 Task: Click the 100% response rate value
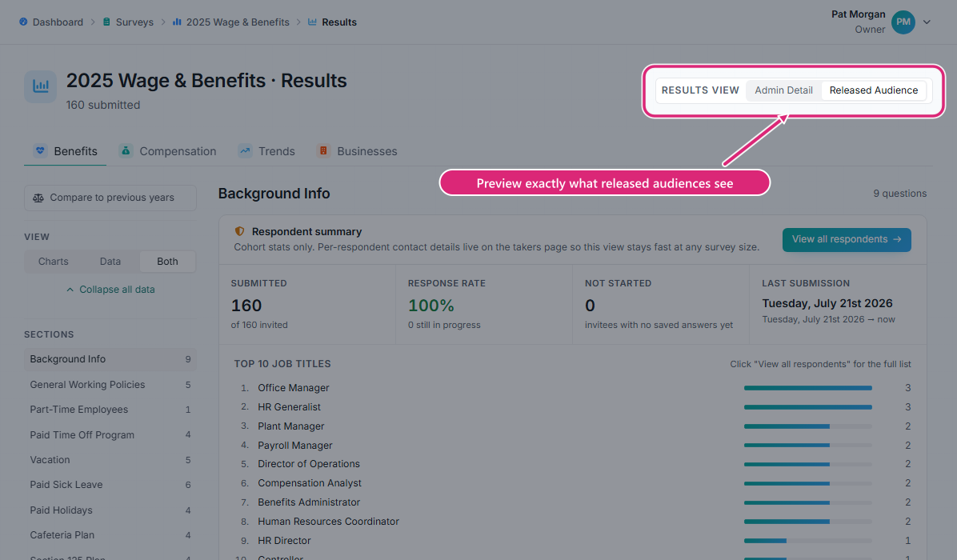431,305
